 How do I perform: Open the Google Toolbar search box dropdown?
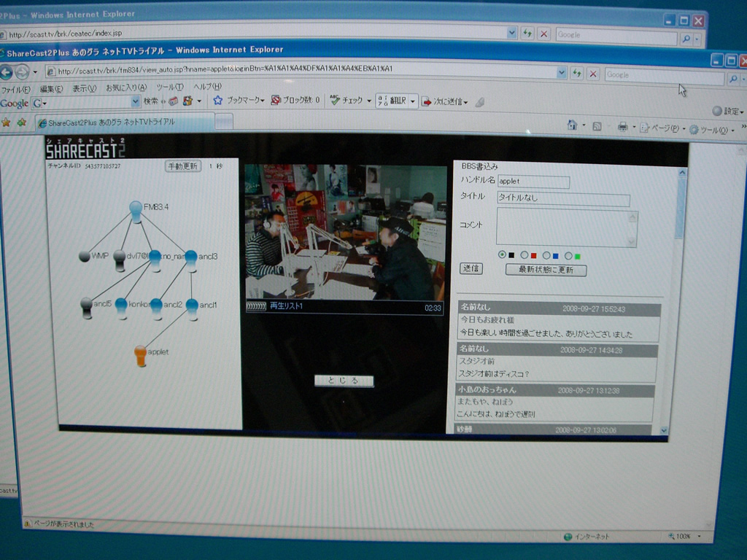click(135, 101)
